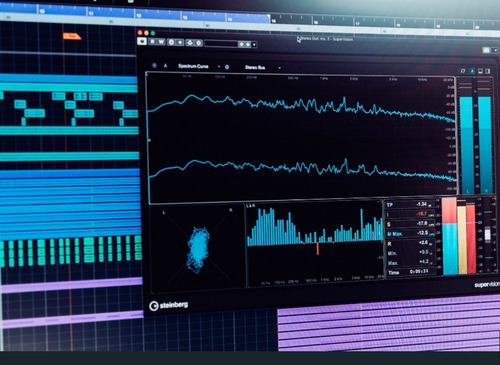500x365 pixels.
Task: Click the Time readout 0:05:13
Action: click(x=419, y=271)
